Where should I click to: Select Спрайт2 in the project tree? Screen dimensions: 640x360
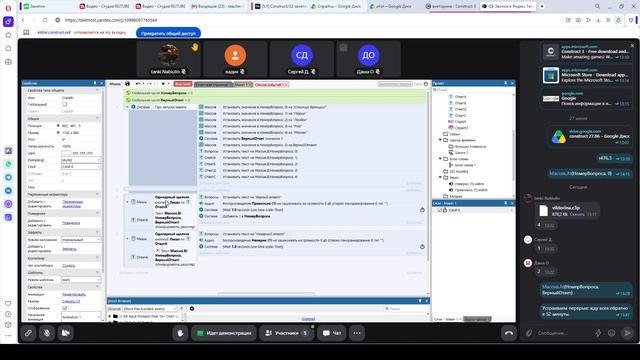click(461, 128)
